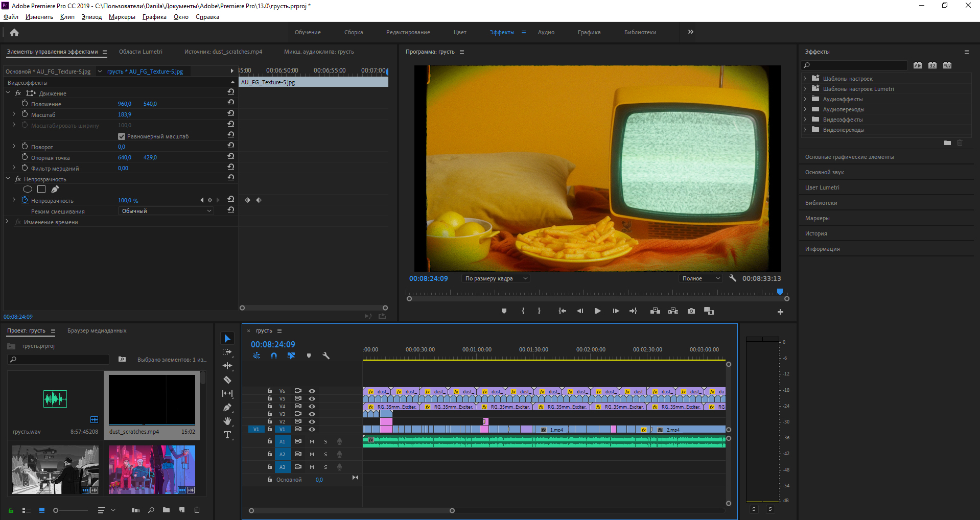The width and height of the screenshot is (980, 520).
Task: Select the Type tool
Action: (x=227, y=435)
